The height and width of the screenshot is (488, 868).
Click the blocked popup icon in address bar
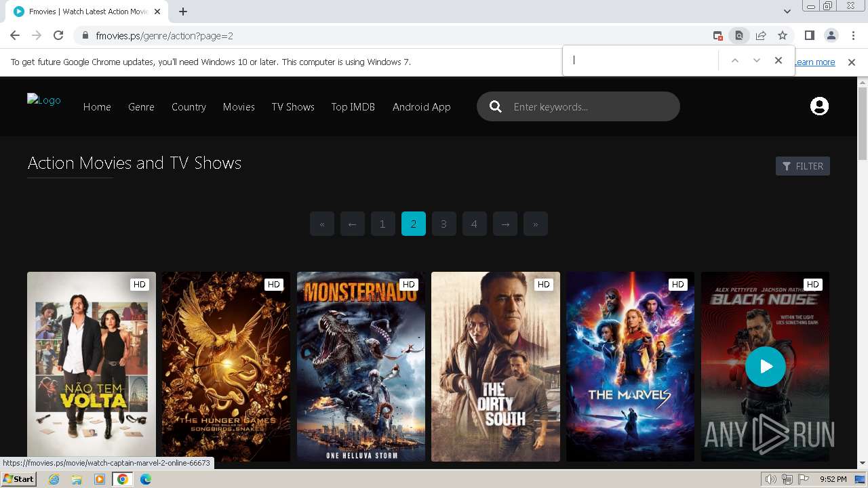click(717, 35)
